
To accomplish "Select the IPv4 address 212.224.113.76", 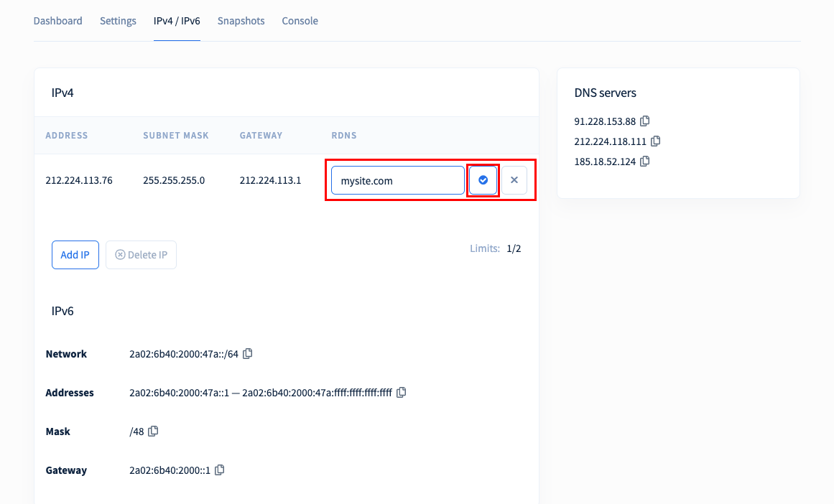I will click(x=79, y=180).
